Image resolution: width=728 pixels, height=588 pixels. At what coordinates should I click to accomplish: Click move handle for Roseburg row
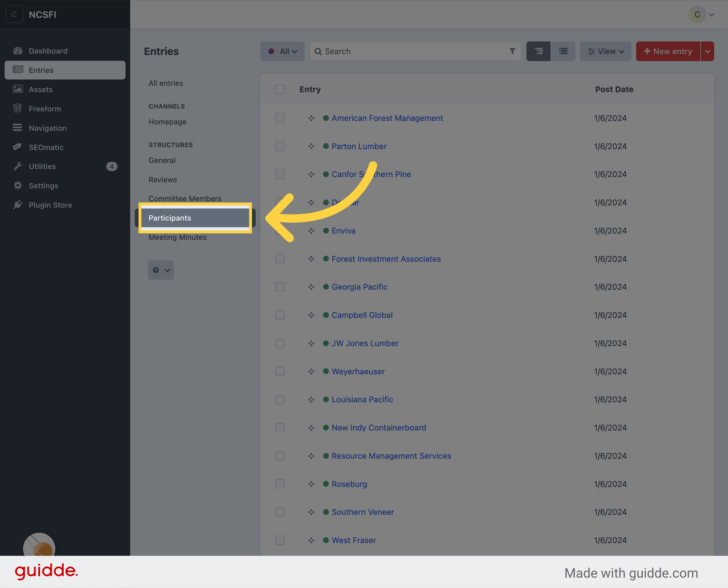click(x=311, y=484)
